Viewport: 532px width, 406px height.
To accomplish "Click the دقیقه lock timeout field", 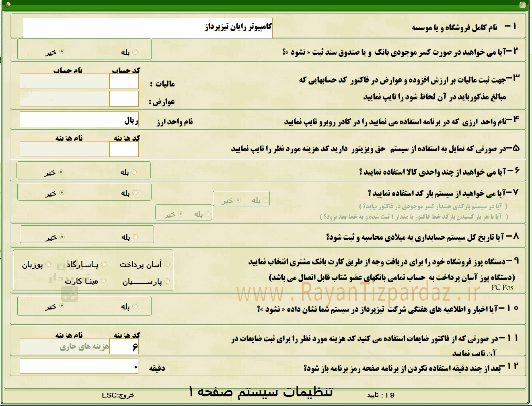I will 79,366.
